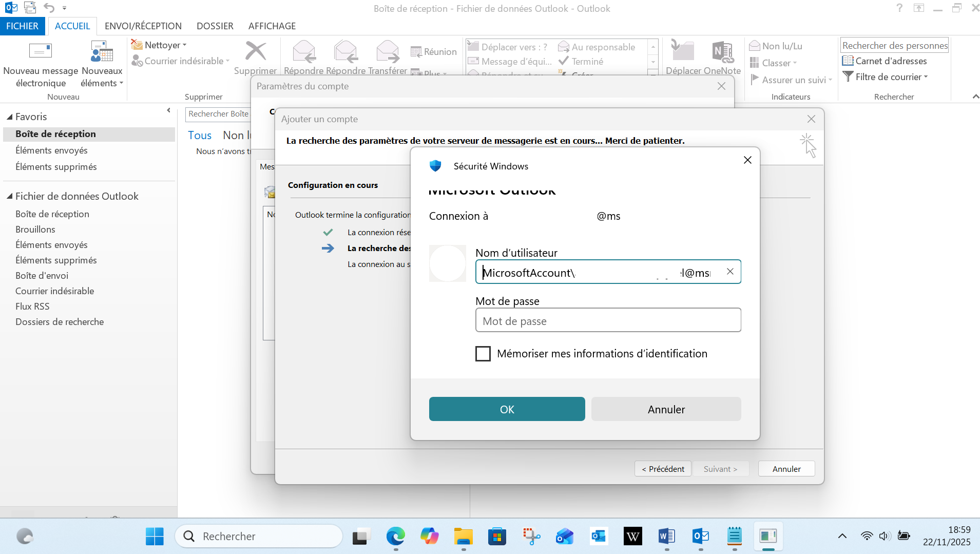Viewport: 980px width, 554px height.
Task: Open the Filtre de courrier dropdown
Action: click(886, 77)
